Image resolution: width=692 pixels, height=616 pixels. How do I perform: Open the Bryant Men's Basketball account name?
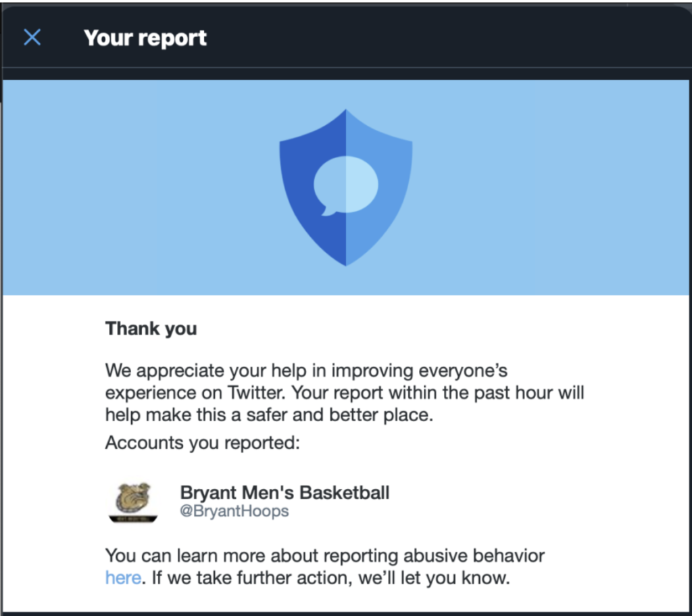[x=285, y=492]
